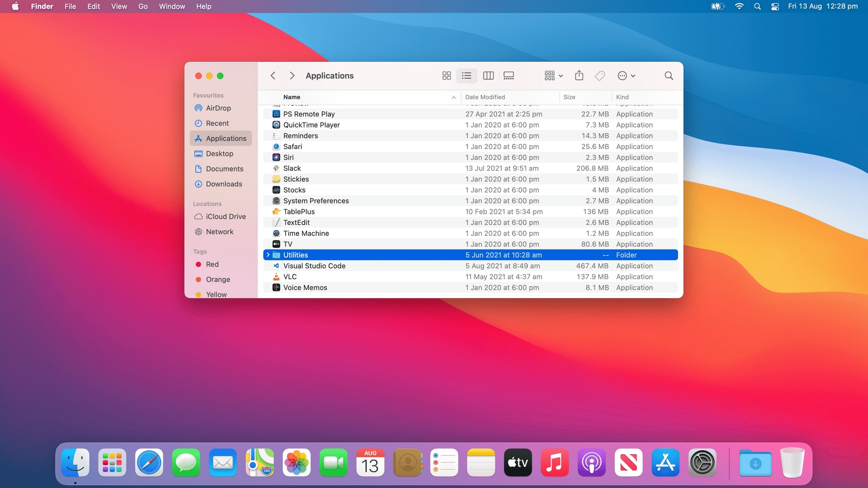The height and width of the screenshot is (488, 868).
Task: Click the Slack app icon in list
Action: click(x=276, y=168)
